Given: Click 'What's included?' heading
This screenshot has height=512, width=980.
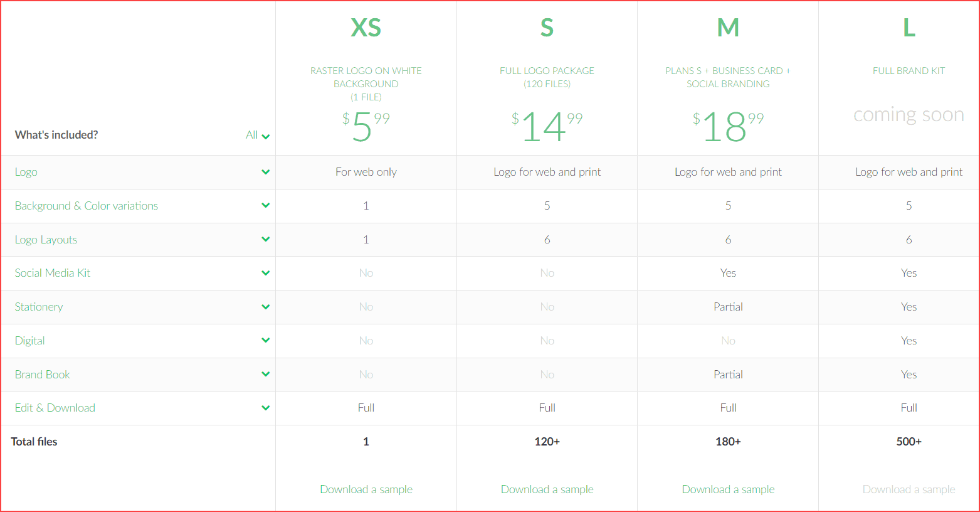Looking at the screenshot, I should pyautogui.click(x=56, y=135).
